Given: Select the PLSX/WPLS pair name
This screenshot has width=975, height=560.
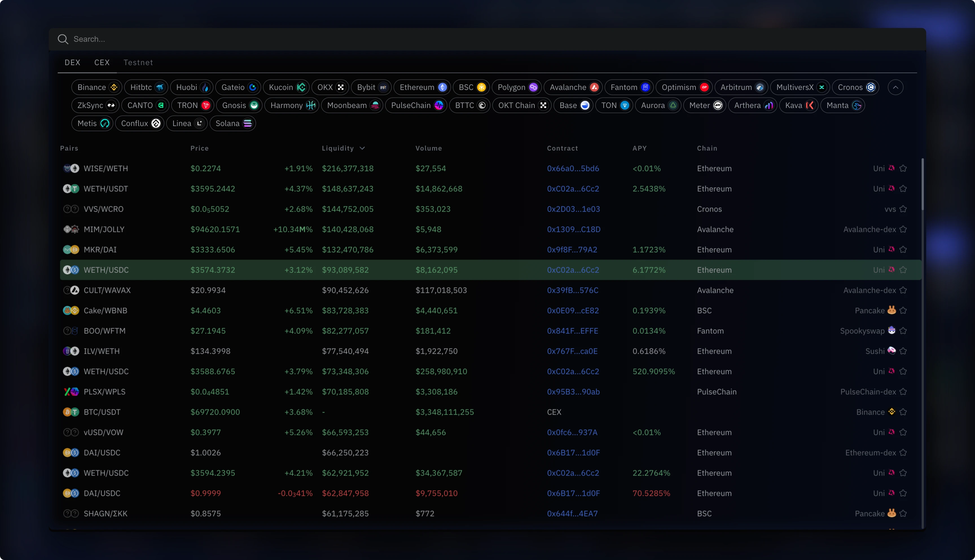Looking at the screenshot, I should 105,392.
